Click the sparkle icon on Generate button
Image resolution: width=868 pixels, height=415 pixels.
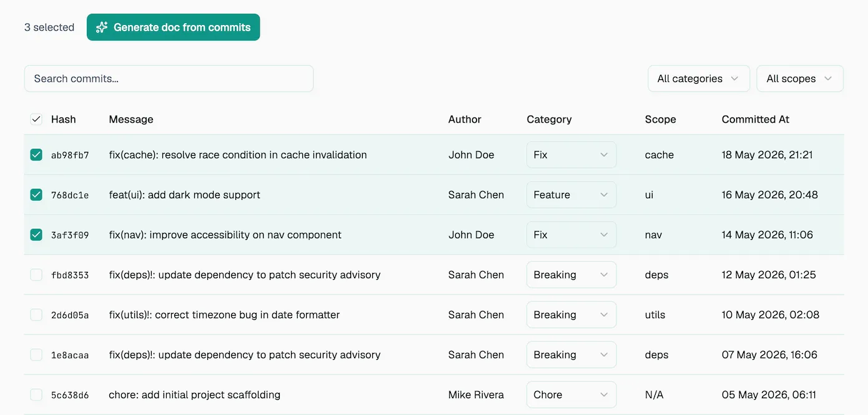click(102, 27)
